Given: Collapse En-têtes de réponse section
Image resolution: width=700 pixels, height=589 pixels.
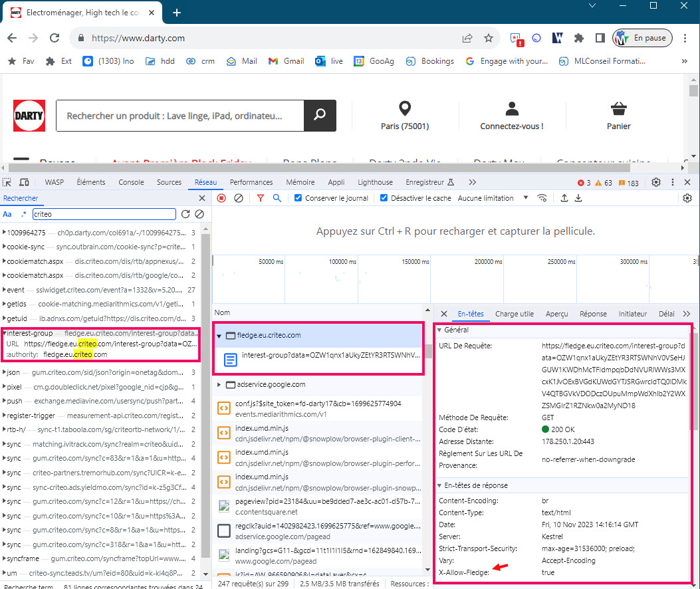Looking at the screenshot, I should pyautogui.click(x=439, y=485).
